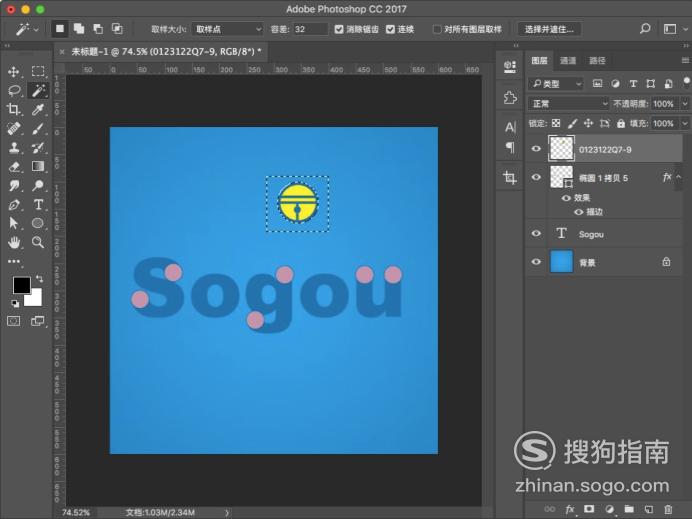
Task: Toggle effects visibility eye
Action: (x=566, y=198)
